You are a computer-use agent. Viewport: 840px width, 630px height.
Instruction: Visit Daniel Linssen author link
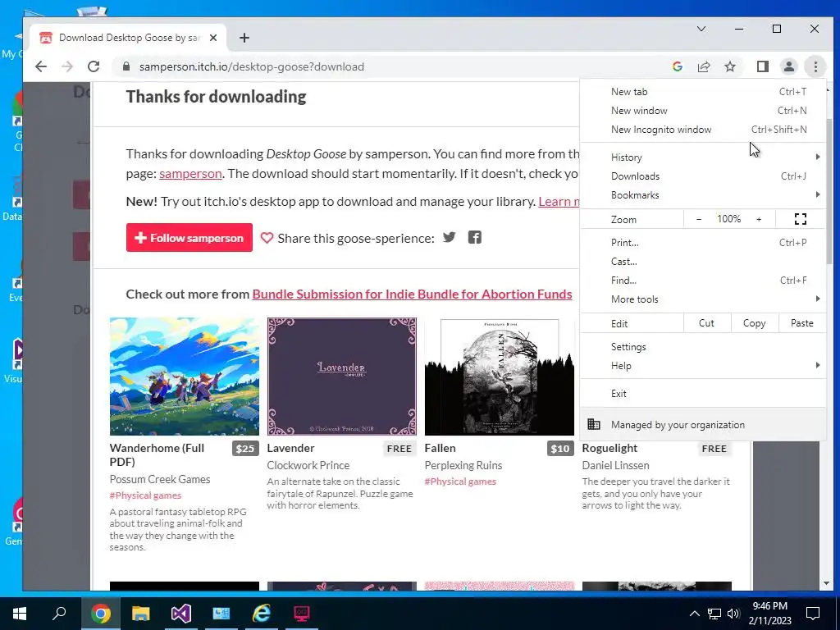pyautogui.click(x=615, y=465)
